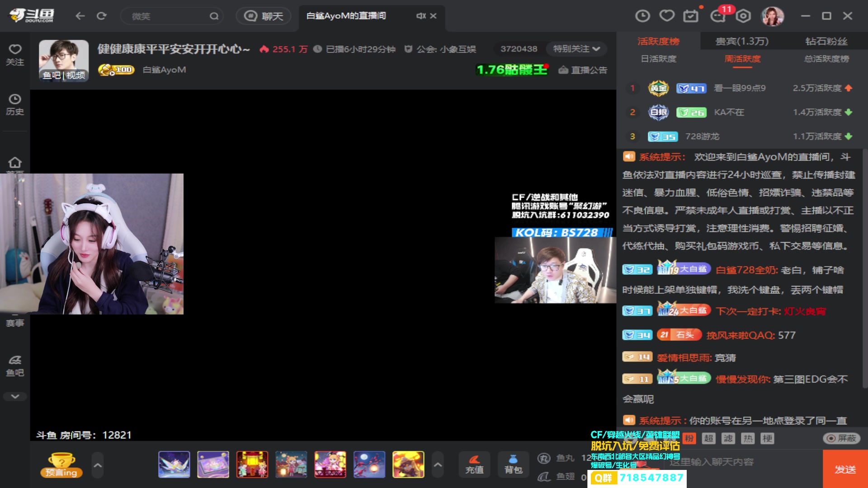The width and height of the screenshot is (868, 488).
Task: Click the level 100 gold badge
Action: (x=116, y=70)
